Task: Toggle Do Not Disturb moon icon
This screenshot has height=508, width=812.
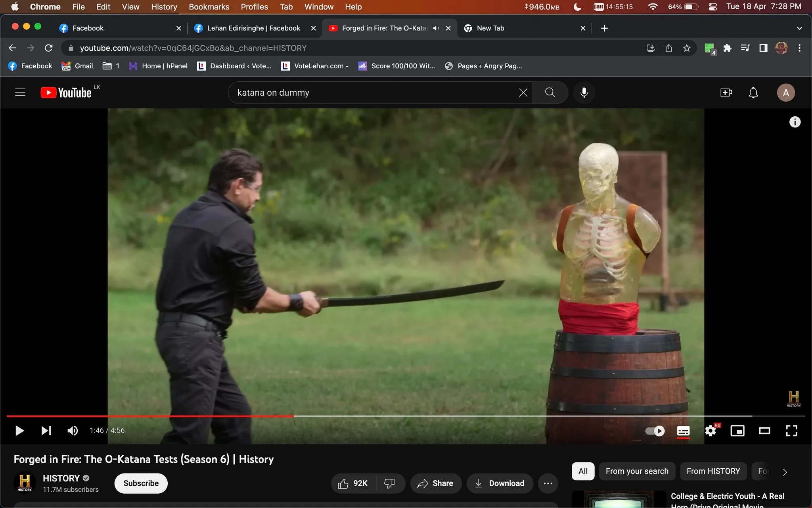Action: (x=578, y=7)
